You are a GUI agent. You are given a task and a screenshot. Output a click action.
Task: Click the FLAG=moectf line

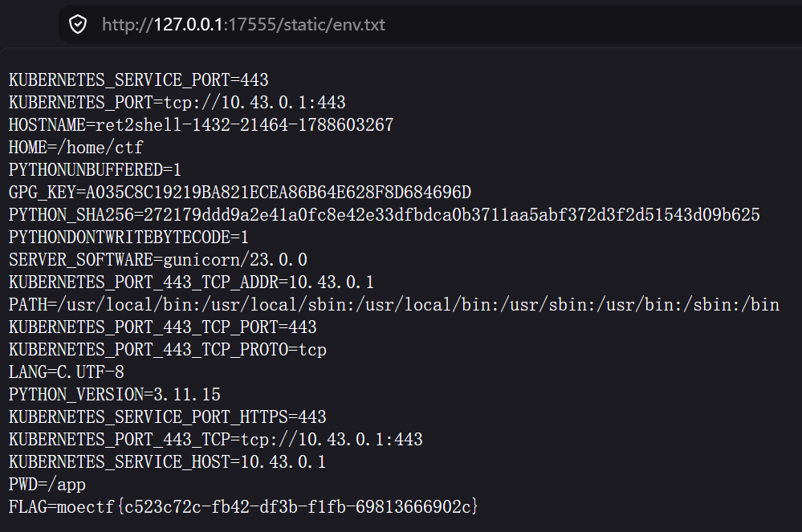243,506
